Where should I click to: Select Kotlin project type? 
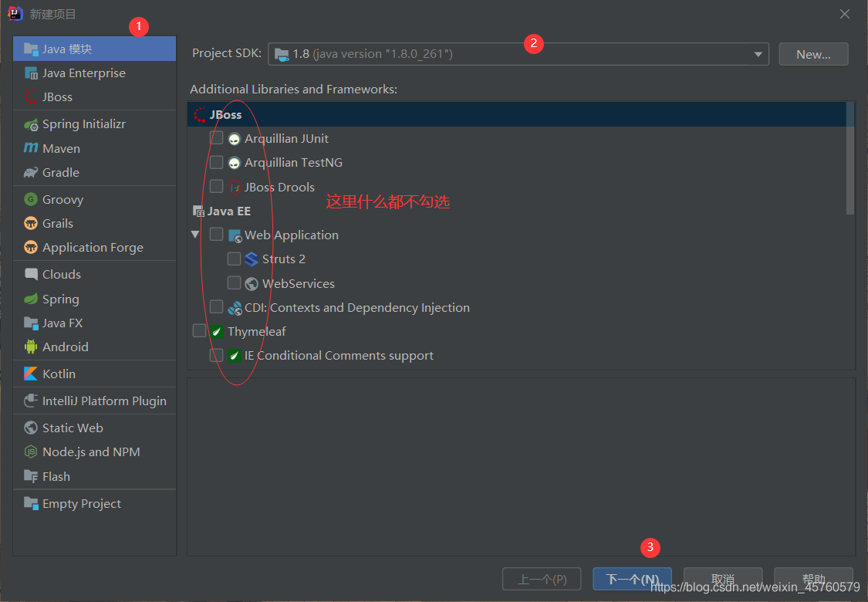[95, 374]
